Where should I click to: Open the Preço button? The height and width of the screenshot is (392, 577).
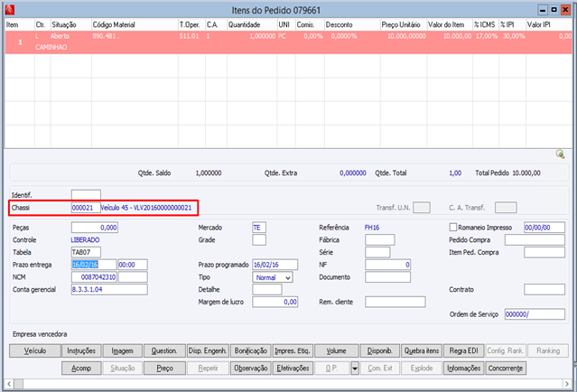[164, 369]
